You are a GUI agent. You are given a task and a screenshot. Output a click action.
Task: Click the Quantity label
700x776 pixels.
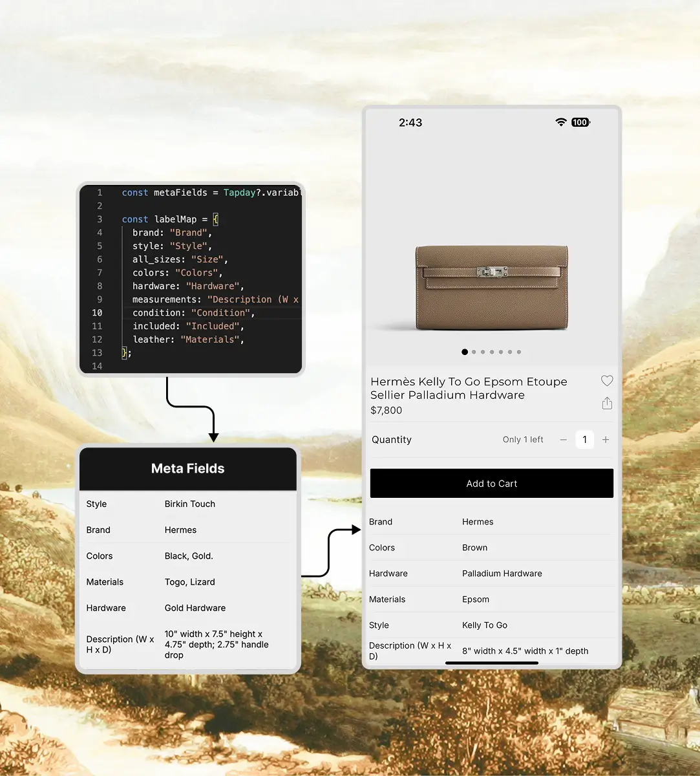click(392, 440)
